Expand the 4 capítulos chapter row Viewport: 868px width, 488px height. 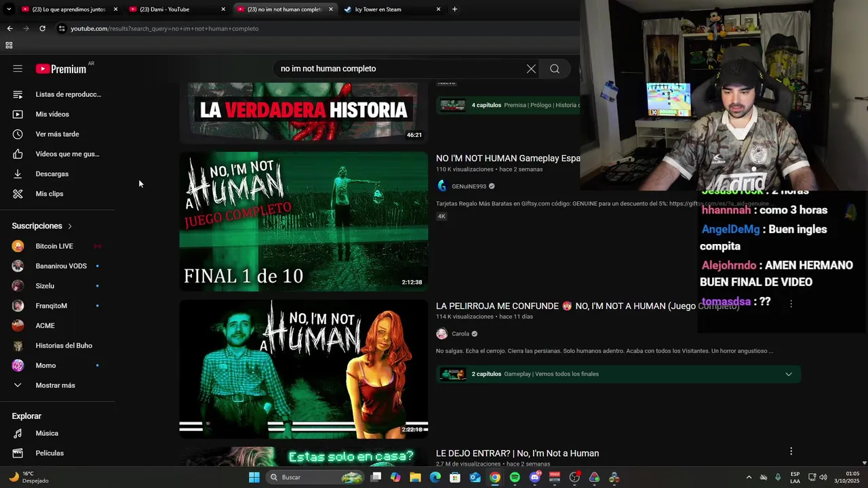point(509,105)
